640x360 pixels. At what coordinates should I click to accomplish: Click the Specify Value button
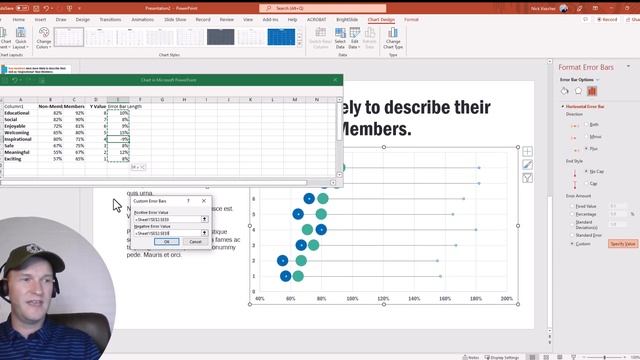tap(623, 244)
